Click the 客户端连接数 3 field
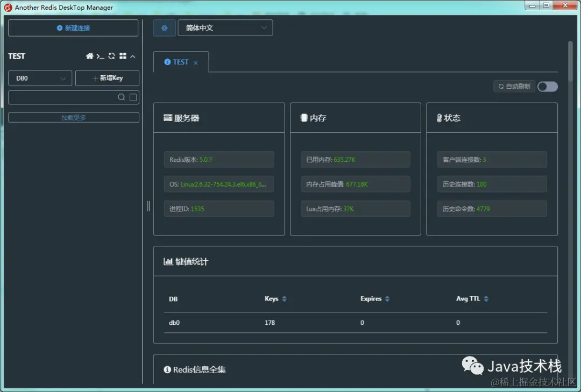The height and width of the screenshot is (392, 581). tap(492, 160)
